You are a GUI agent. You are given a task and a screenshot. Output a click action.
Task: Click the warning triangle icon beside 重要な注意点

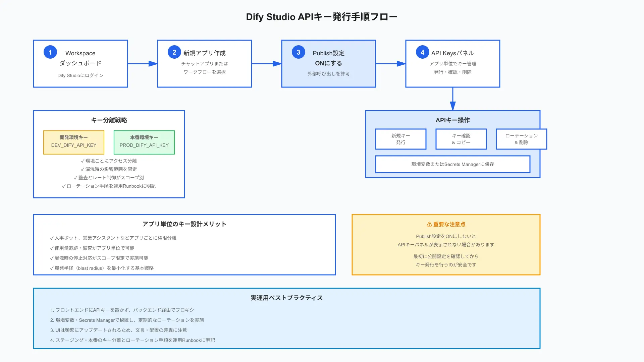(x=429, y=224)
